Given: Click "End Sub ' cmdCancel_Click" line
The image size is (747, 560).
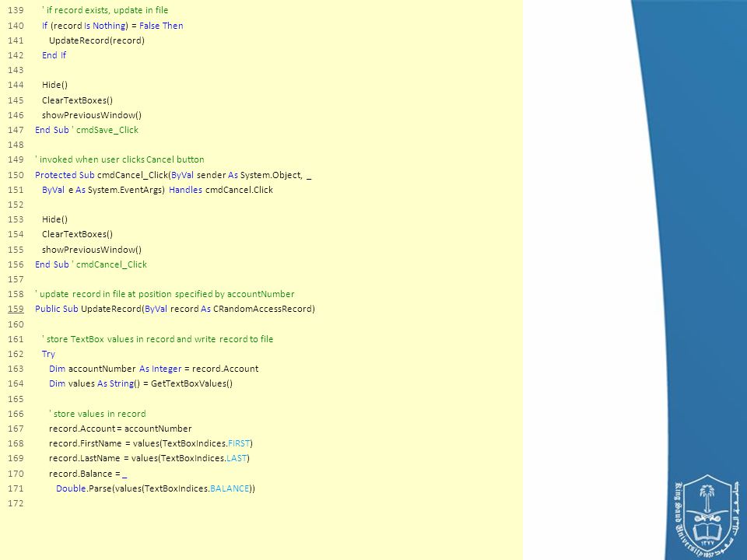Looking at the screenshot, I should point(91,264).
